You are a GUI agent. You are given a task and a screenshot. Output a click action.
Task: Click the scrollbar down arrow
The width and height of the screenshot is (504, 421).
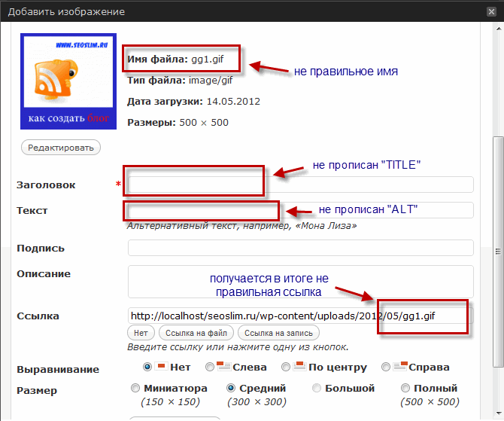pyautogui.click(x=499, y=413)
